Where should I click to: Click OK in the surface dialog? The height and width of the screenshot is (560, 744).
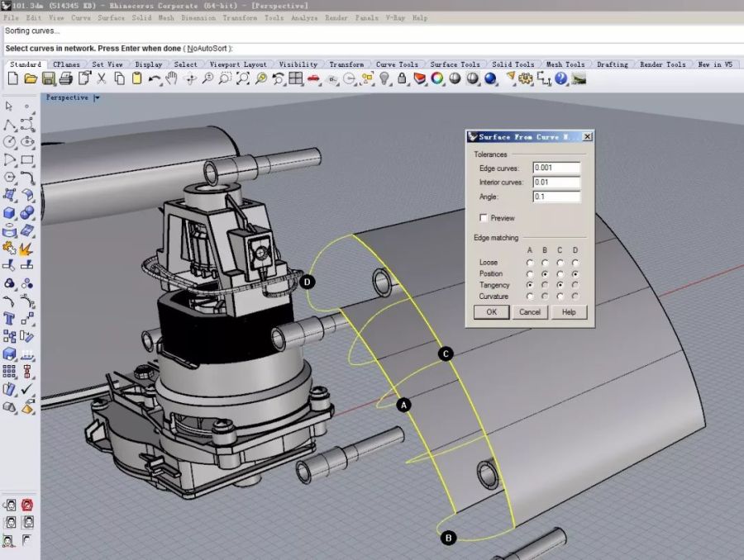coord(491,312)
